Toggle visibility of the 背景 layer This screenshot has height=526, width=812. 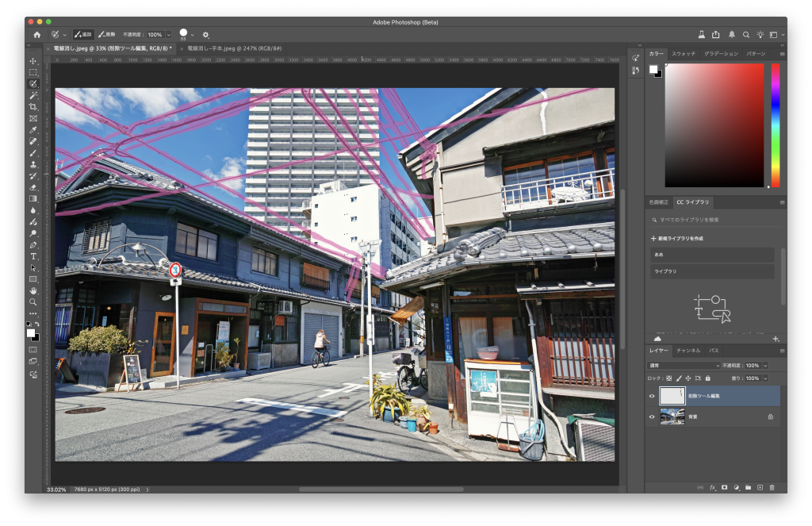pos(653,417)
